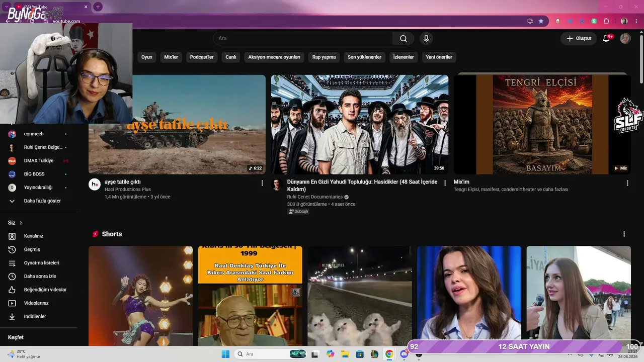Open the dancing kittens Short
This screenshot has width=644, height=362.
(x=360, y=296)
